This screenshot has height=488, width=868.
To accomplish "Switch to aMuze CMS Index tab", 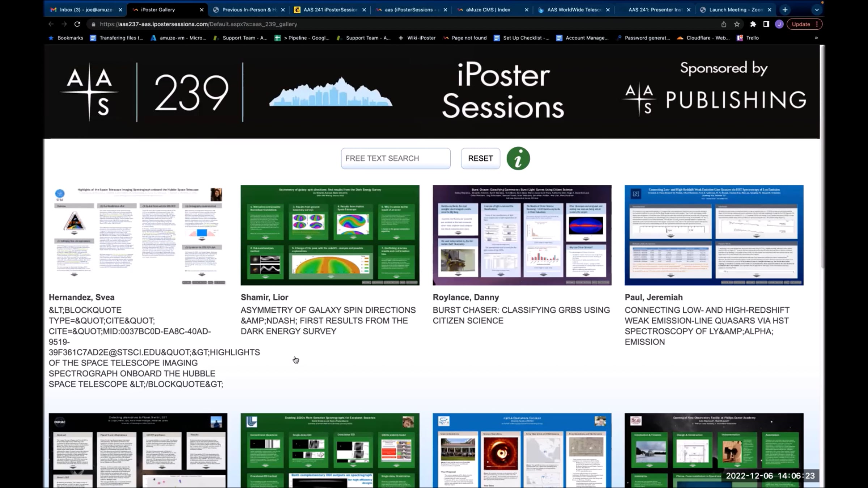I will coord(488,10).
